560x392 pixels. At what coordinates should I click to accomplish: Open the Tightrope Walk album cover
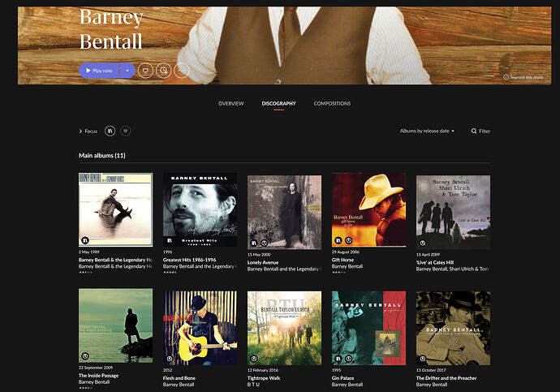point(284,328)
